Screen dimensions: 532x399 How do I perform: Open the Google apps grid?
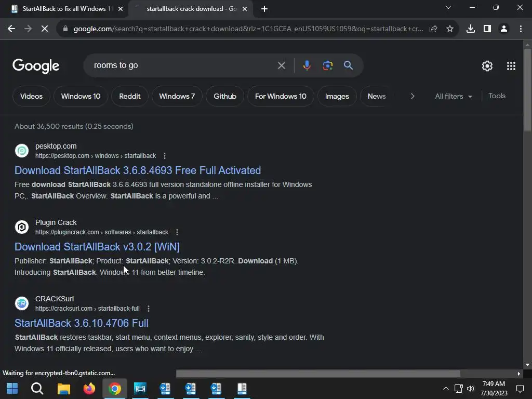point(511,66)
